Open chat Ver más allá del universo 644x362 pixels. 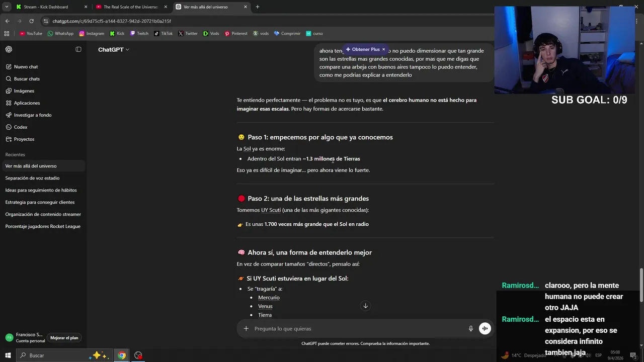(x=43, y=166)
